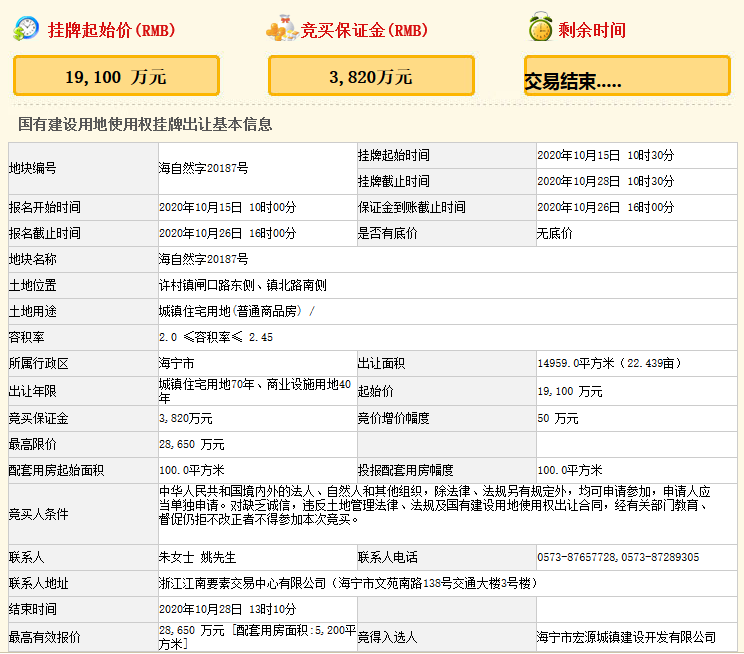Click the 竞买保证金 (RMB) red heading

(365, 30)
